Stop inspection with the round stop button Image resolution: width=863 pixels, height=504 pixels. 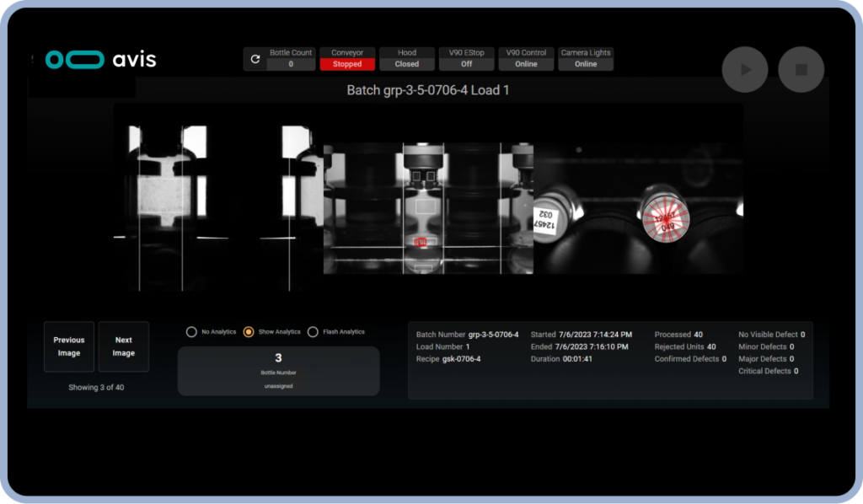(801, 70)
